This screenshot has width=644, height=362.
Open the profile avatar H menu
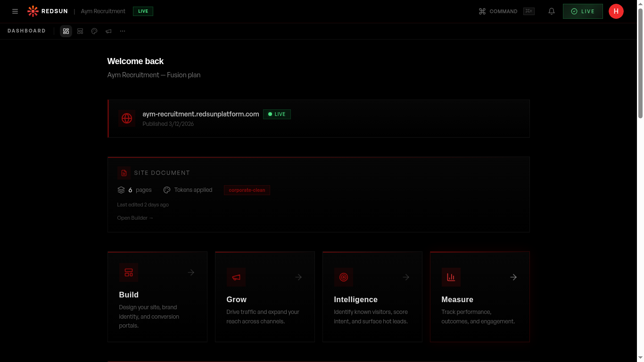pos(616,11)
